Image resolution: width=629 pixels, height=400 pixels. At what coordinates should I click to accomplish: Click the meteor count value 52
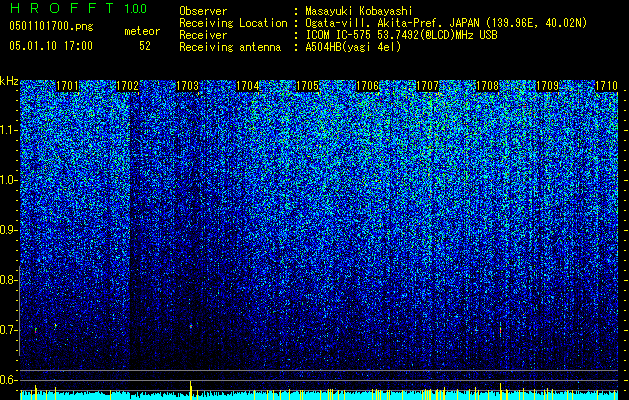coord(145,46)
